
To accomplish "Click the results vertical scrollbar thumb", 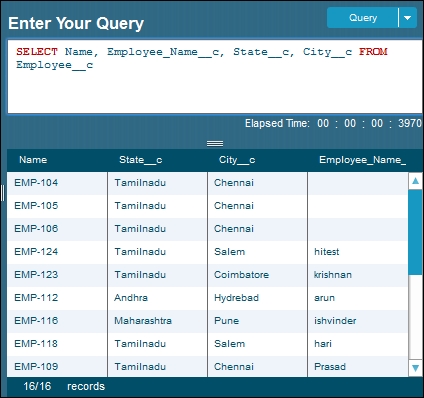I will coord(415,232).
